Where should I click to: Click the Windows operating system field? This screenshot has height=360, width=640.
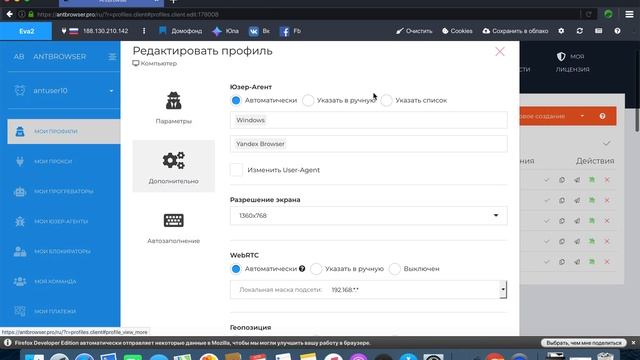(369, 120)
